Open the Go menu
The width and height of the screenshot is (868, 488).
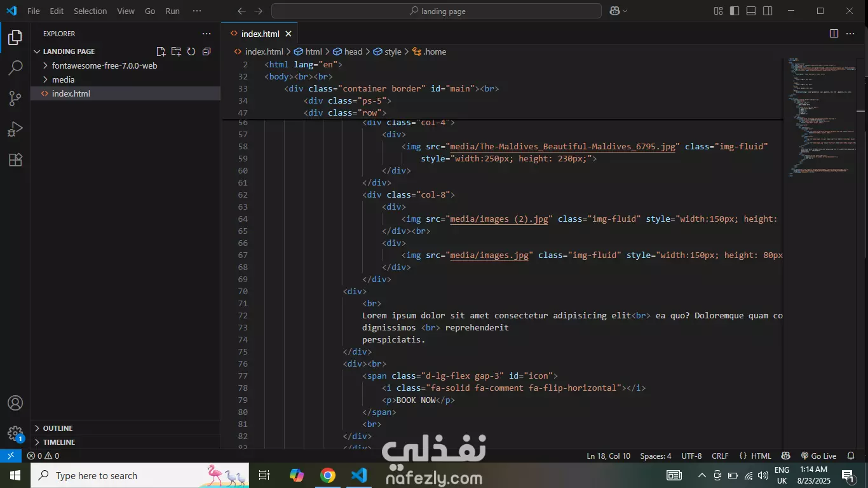coord(150,11)
